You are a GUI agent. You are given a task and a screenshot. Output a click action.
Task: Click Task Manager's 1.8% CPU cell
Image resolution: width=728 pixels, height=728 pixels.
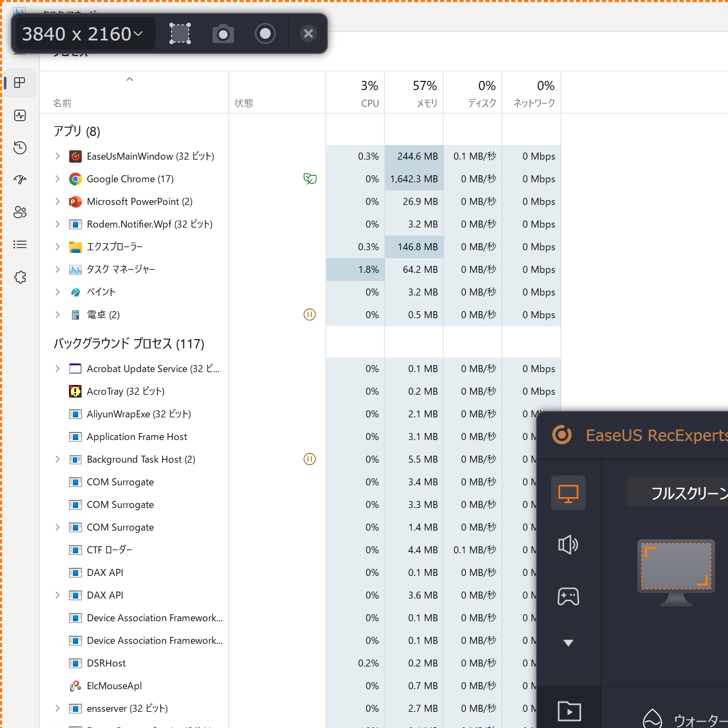point(355,270)
